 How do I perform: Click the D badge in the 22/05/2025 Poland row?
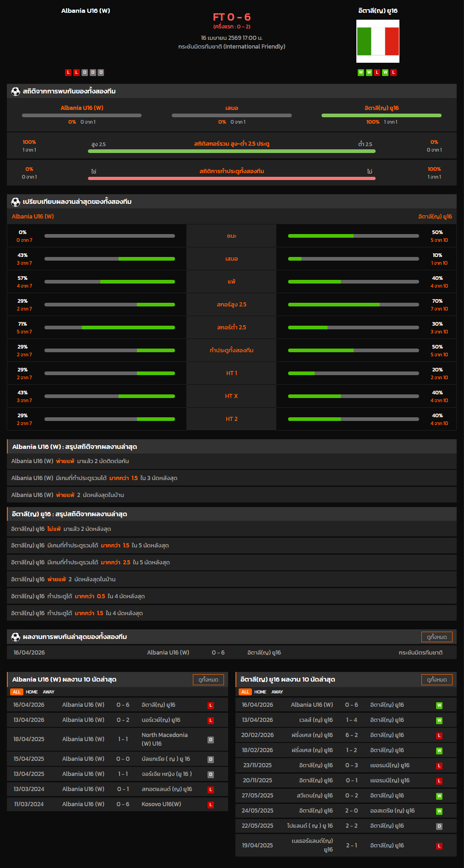point(439,826)
